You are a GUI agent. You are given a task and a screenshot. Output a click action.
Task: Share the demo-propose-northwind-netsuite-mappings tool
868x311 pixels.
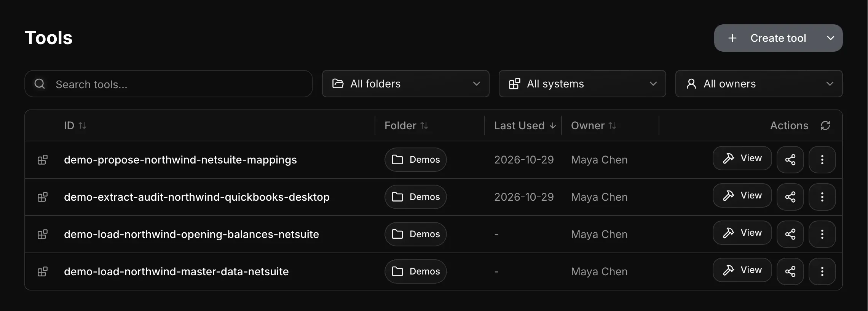[790, 160]
